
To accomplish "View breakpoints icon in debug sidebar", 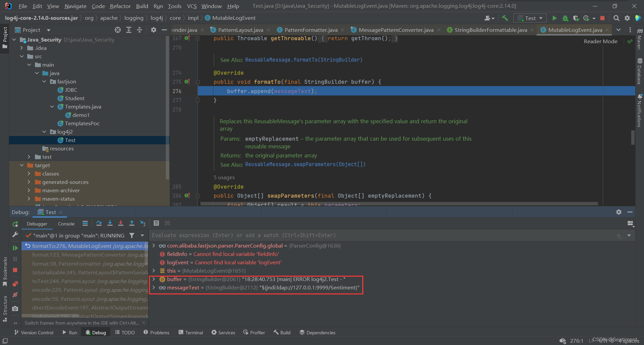I will tap(15, 284).
